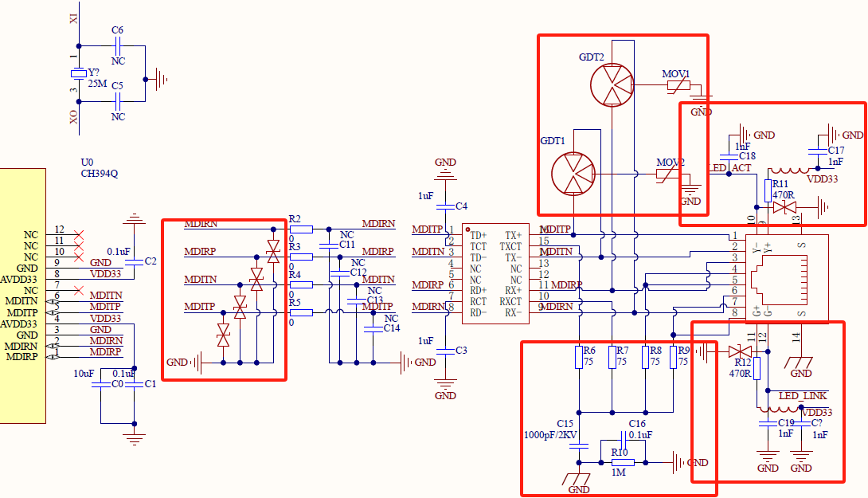Viewport: 868px width, 498px height.
Task: Click the C18 1nF capacitor symbol
Action: coord(729,157)
